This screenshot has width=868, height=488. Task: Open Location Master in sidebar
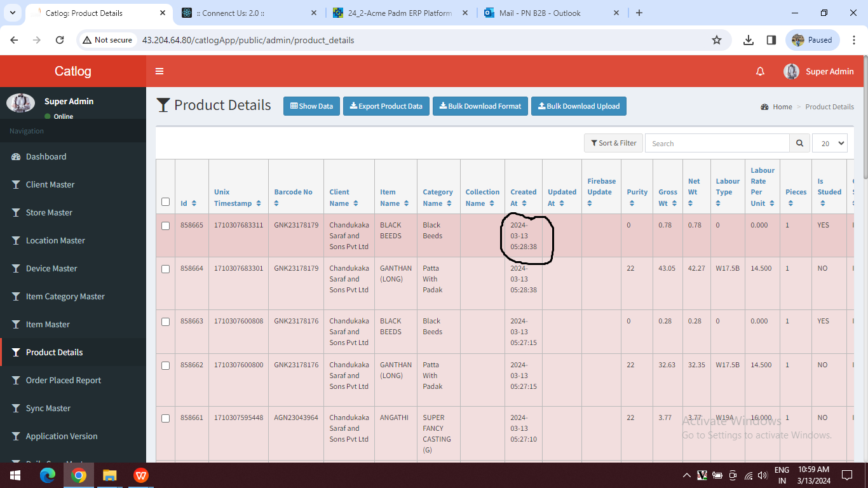click(x=73, y=240)
